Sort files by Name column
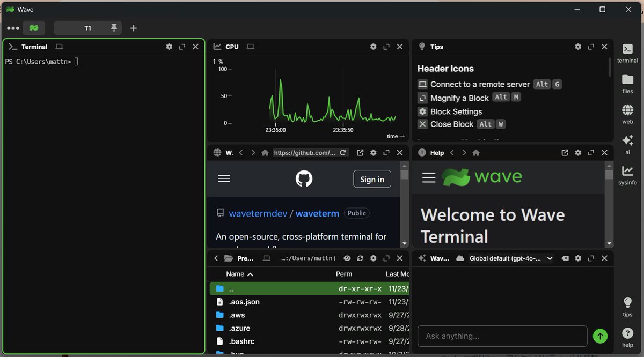644x357 pixels. pos(239,274)
